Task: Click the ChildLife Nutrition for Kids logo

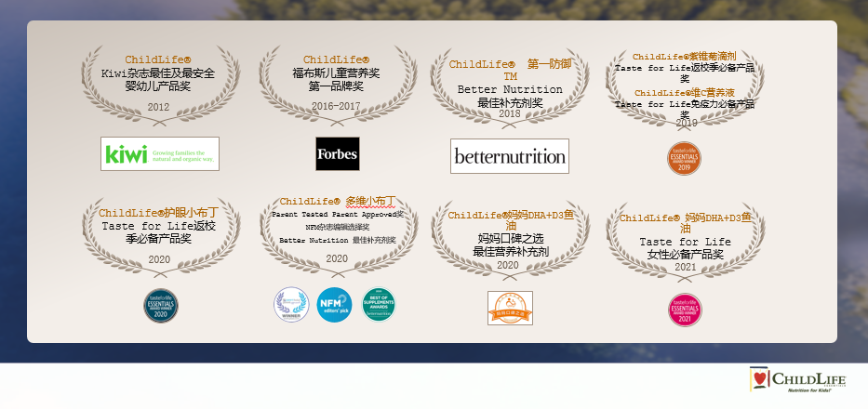Action: tap(797, 379)
